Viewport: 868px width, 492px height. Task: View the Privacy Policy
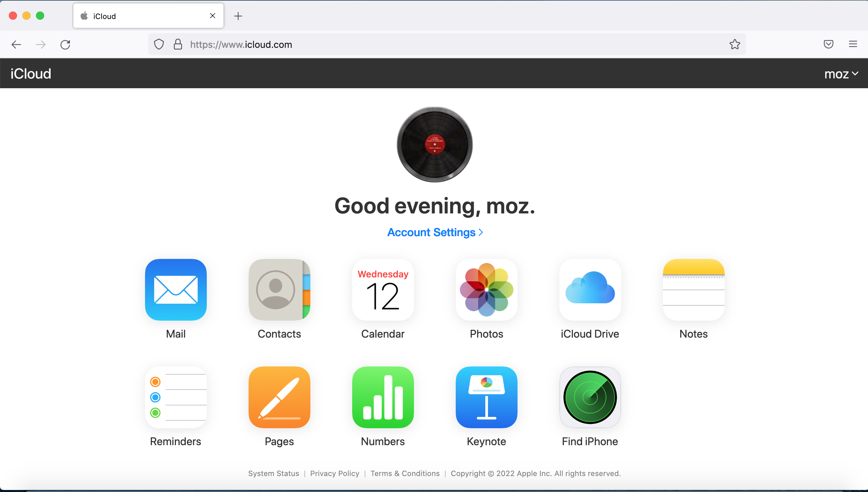tap(334, 473)
